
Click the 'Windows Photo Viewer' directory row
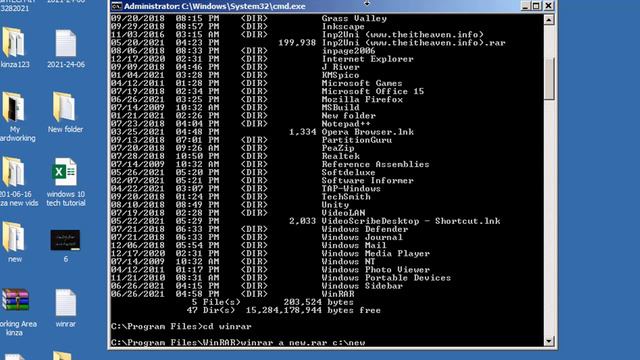coord(270,270)
